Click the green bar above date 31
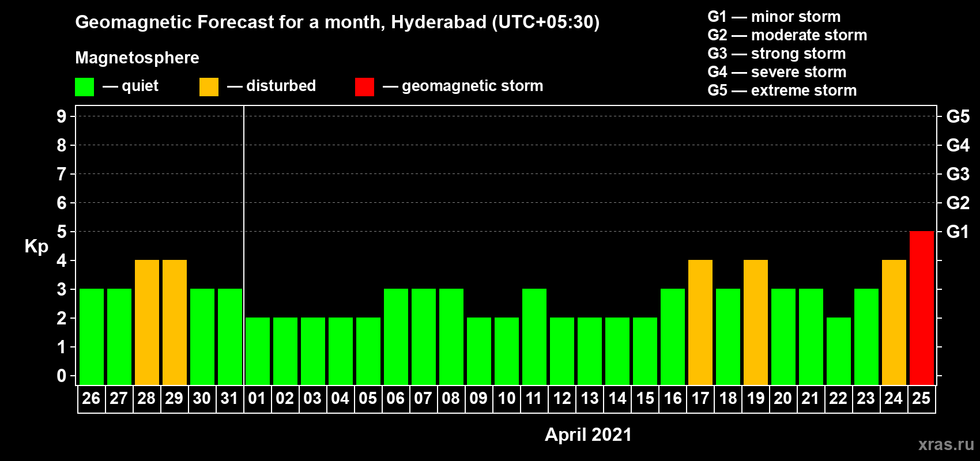Screen dimensions: 980x461 coord(230,337)
